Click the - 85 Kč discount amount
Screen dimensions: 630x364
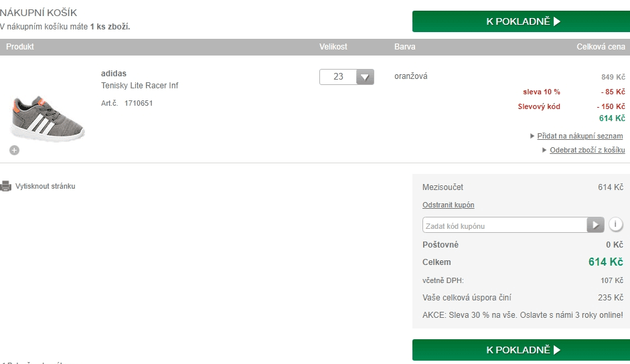pos(613,92)
